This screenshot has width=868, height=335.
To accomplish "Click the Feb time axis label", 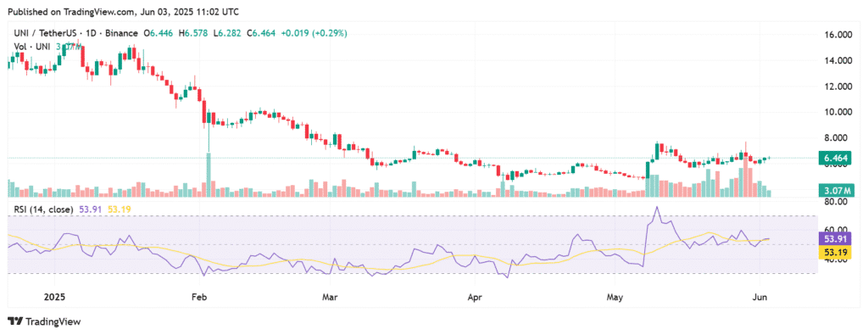I will pyautogui.click(x=198, y=297).
